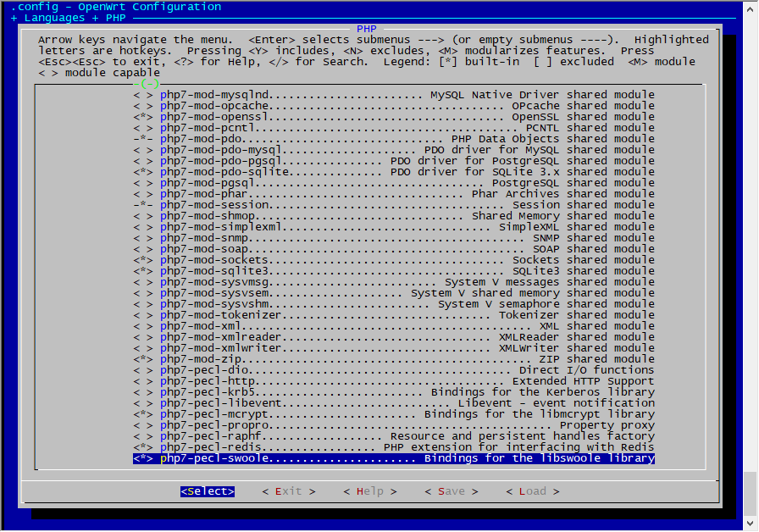The height and width of the screenshot is (532, 759).
Task: Select the php7-pecl-dio row
Action: click(394, 370)
